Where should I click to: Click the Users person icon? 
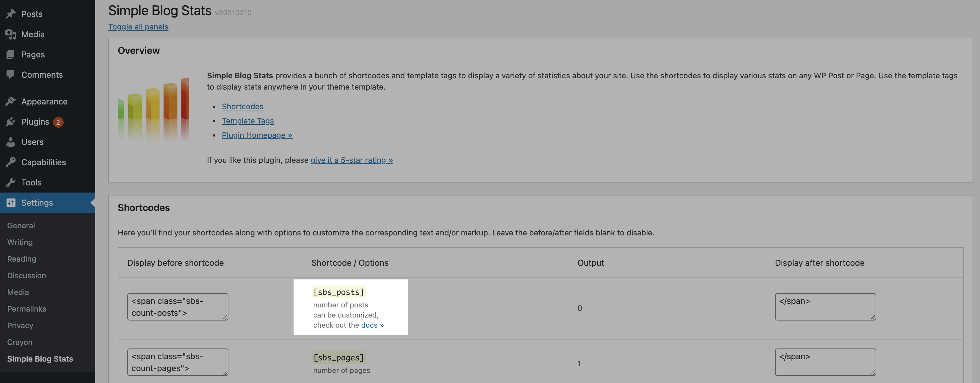(x=11, y=142)
